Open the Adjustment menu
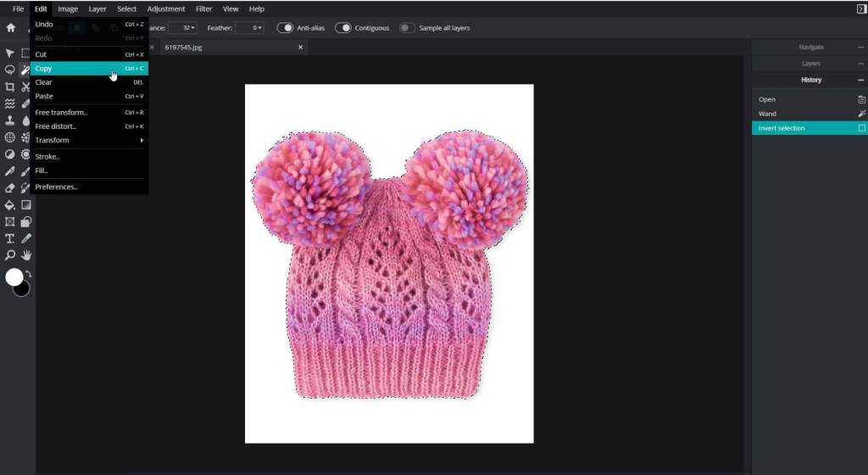Image resolution: width=868 pixels, height=475 pixels. [166, 8]
